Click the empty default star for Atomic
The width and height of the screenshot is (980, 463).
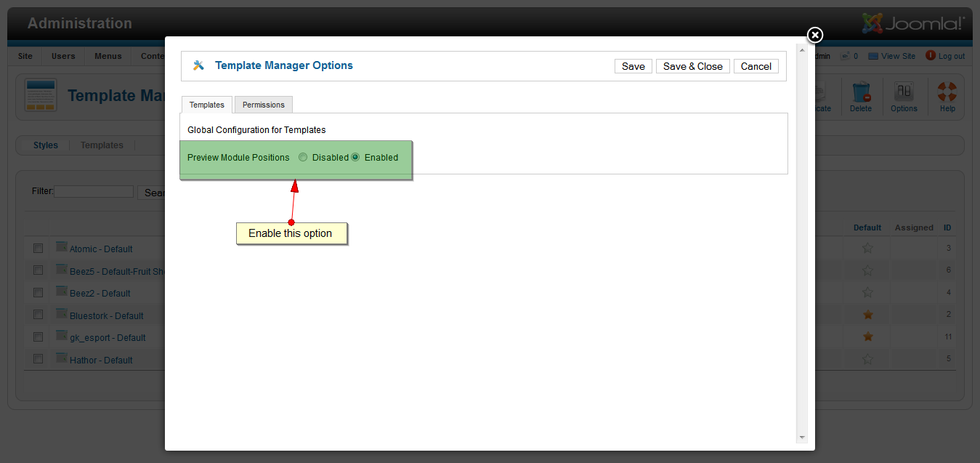click(867, 248)
